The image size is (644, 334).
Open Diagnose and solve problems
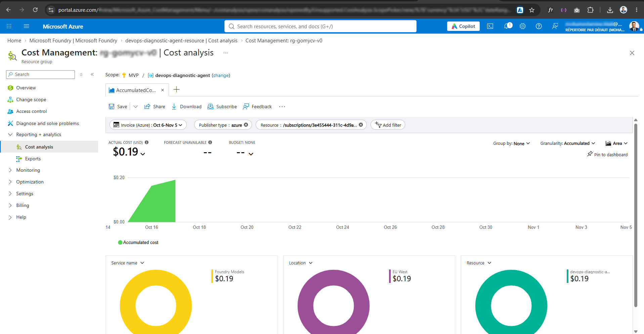click(x=47, y=123)
